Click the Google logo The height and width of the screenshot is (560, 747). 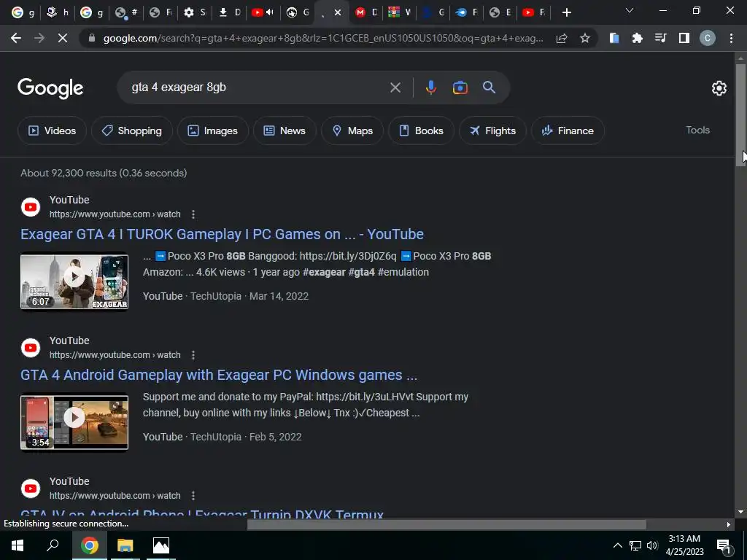point(50,88)
